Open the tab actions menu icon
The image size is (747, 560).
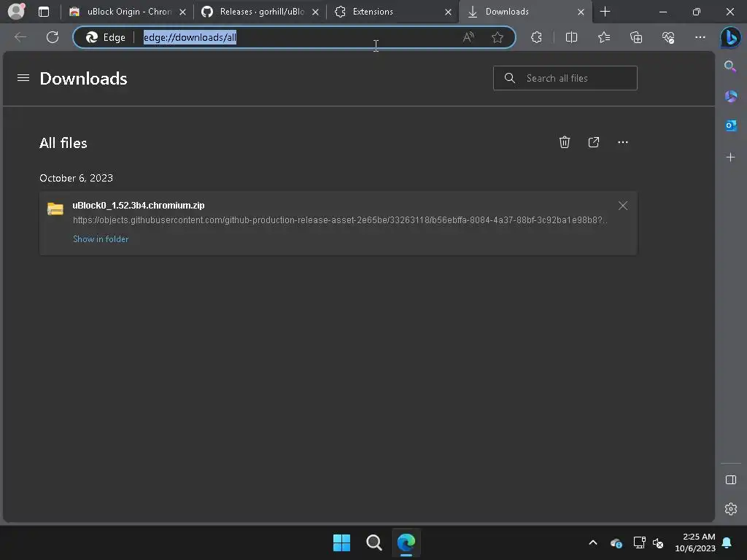point(43,12)
